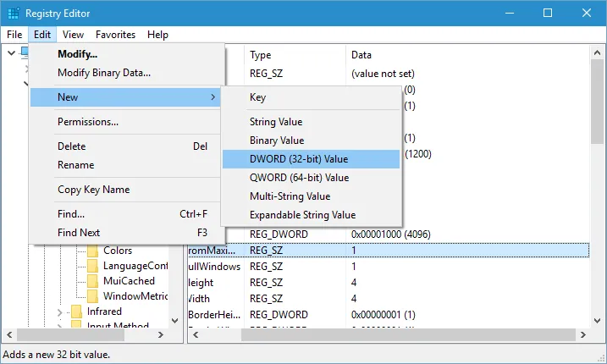Close the open Edit menu
Viewport: 607px width, 364px height.
click(x=42, y=35)
